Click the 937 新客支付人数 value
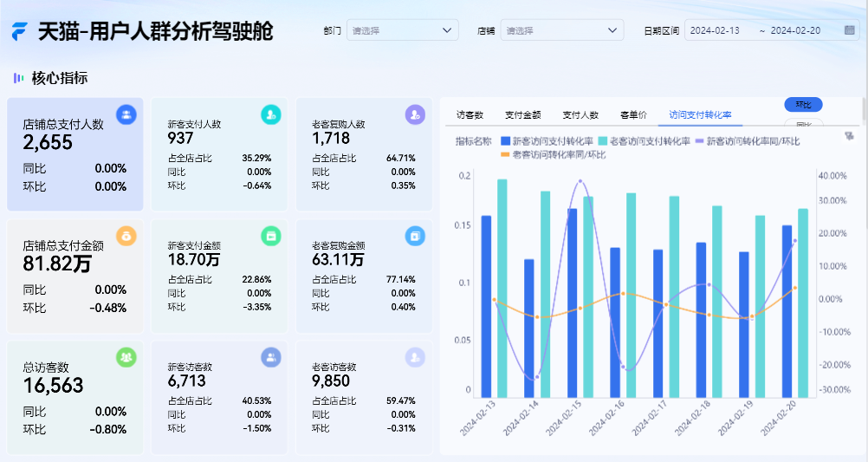The height and width of the screenshot is (462, 868). click(180, 139)
